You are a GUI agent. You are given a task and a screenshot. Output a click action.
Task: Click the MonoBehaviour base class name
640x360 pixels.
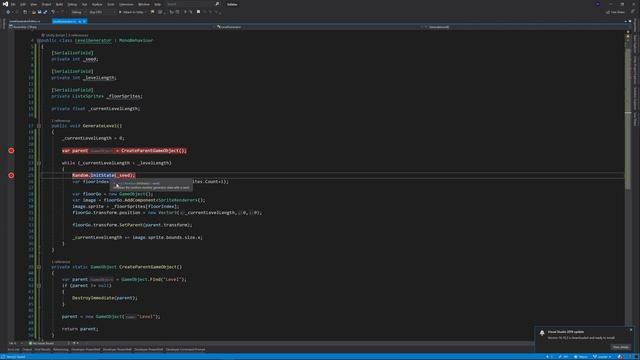tap(136, 40)
